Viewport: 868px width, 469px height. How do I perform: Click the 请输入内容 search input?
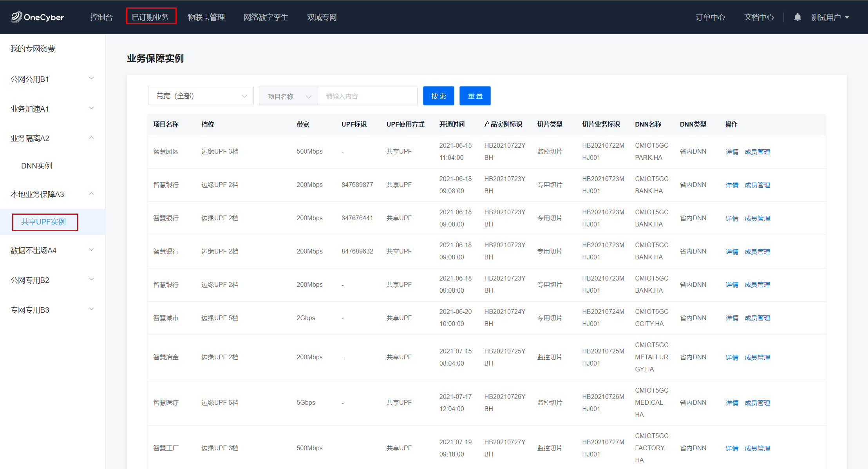coord(367,96)
